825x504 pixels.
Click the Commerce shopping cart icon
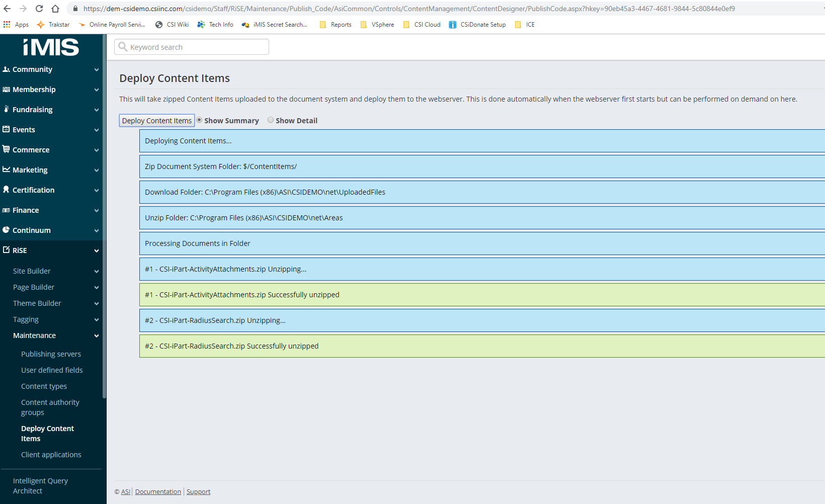(6, 149)
